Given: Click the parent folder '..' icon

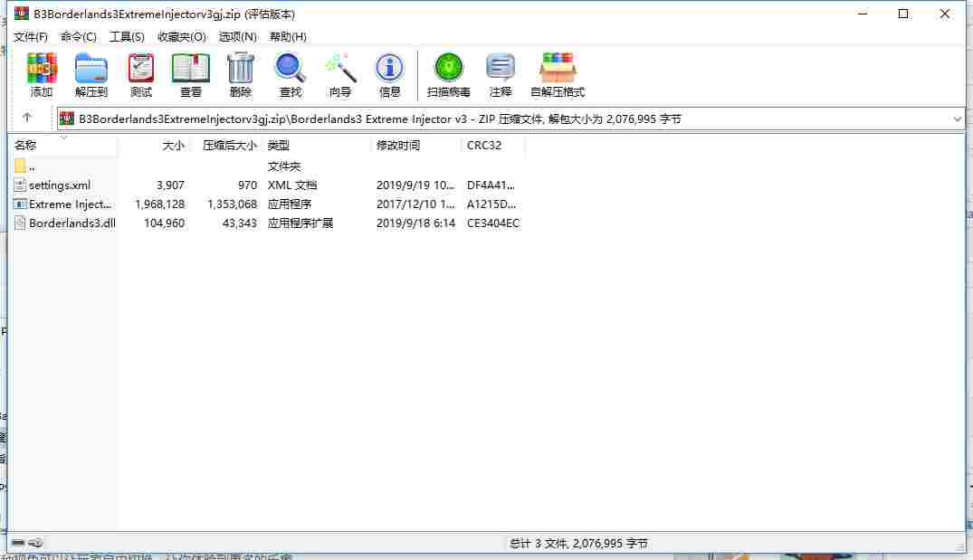Looking at the screenshot, I should pyautogui.click(x=20, y=166).
